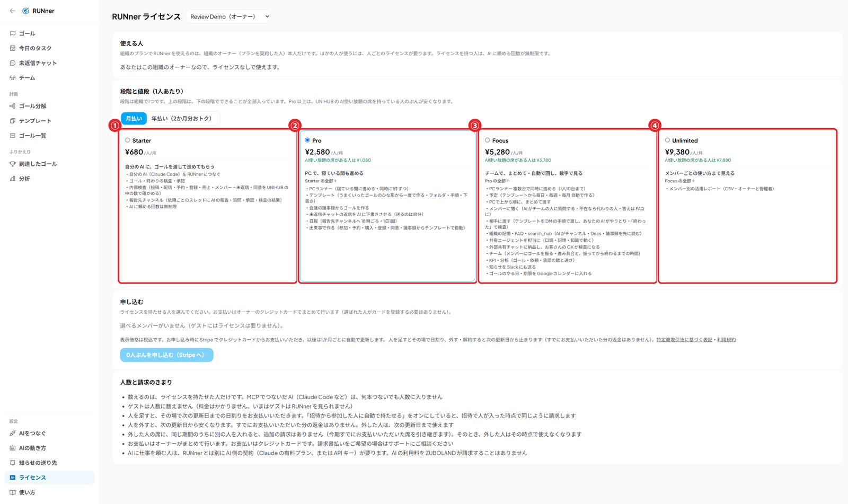Viewport: 848px width, 504px height.
Task: Open ゴール via its flag icon
Action: click(13, 33)
